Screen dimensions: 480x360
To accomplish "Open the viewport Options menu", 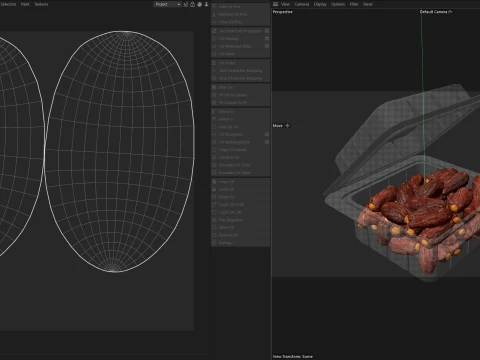I will pos(338,4).
